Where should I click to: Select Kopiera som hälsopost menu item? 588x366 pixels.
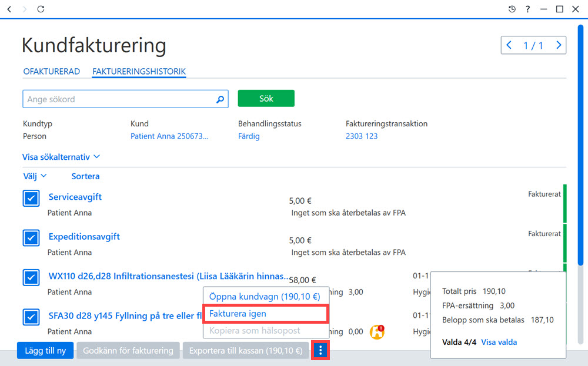pyautogui.click(x=266, y=330)
